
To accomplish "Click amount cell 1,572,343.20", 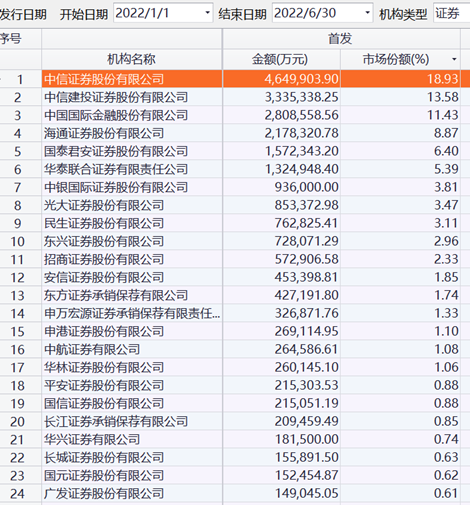I will 281,151.
